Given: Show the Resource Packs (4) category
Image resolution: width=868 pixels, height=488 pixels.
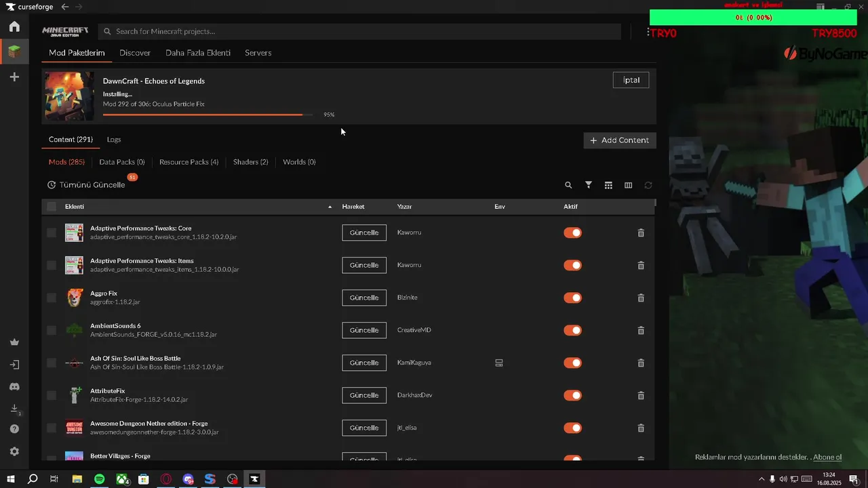Looking at the screenshot, I should [189, 162].
